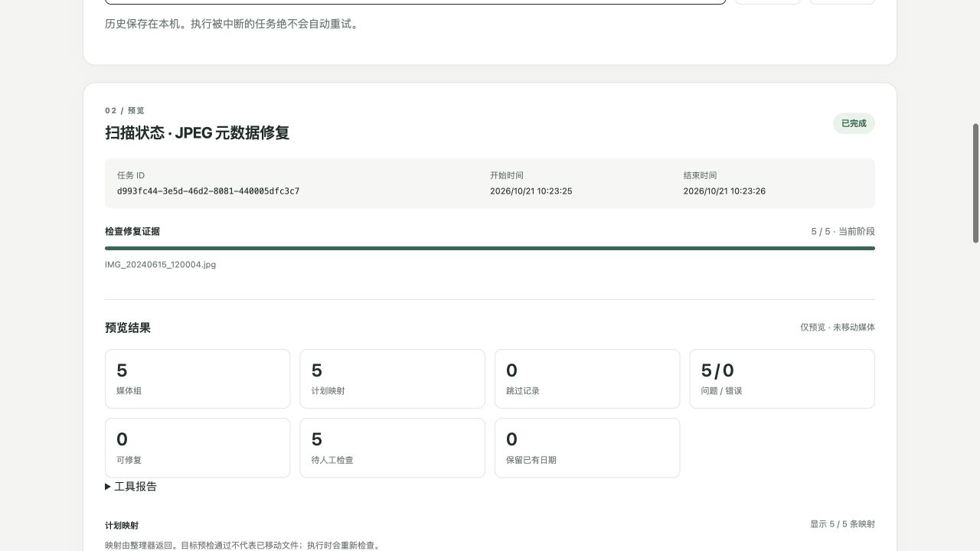
Task: Click the 仅预览 · 未移动媒体 note
Action: pyautogui.click(x=838, y=328)
